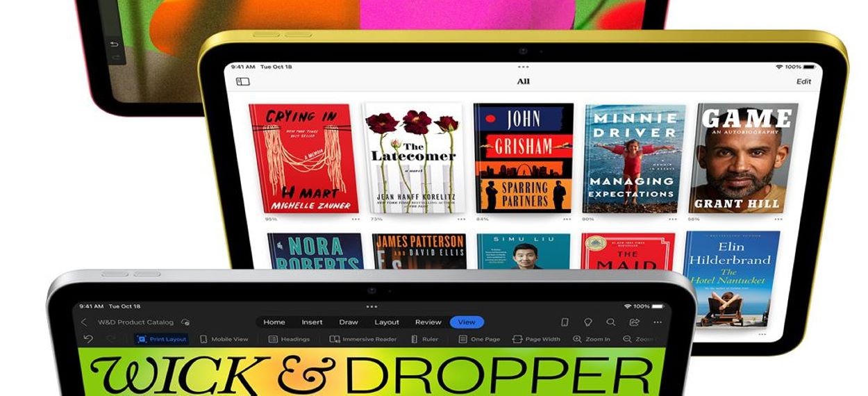
Task: Open more options under The Latecomer
Action: [x=461, y=219]
